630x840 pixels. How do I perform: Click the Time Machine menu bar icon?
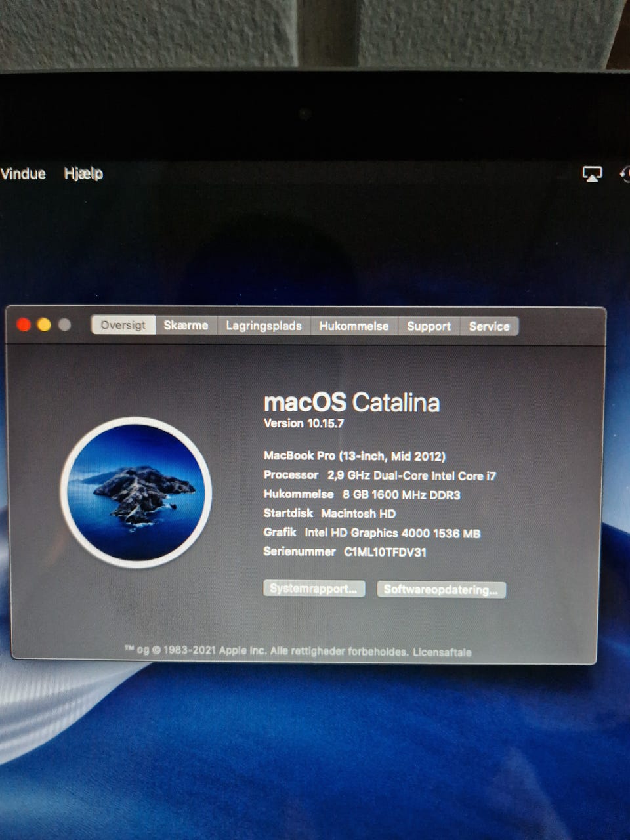pos(625,174)
